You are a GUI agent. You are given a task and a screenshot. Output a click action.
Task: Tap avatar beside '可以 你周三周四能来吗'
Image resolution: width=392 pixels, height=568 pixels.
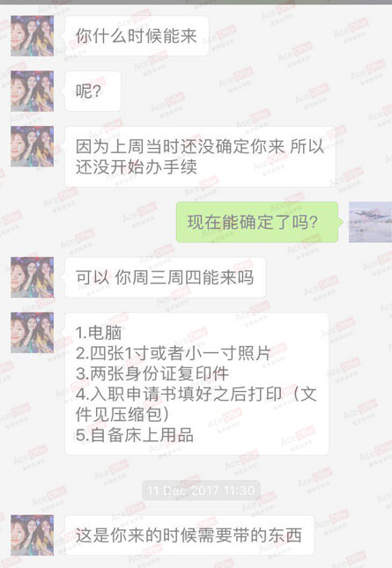(33, 277)
